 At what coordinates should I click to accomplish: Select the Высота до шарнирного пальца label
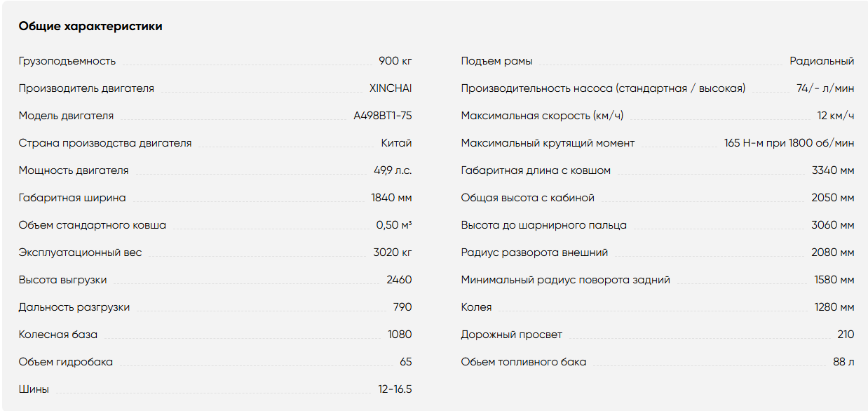coord(544,225)
